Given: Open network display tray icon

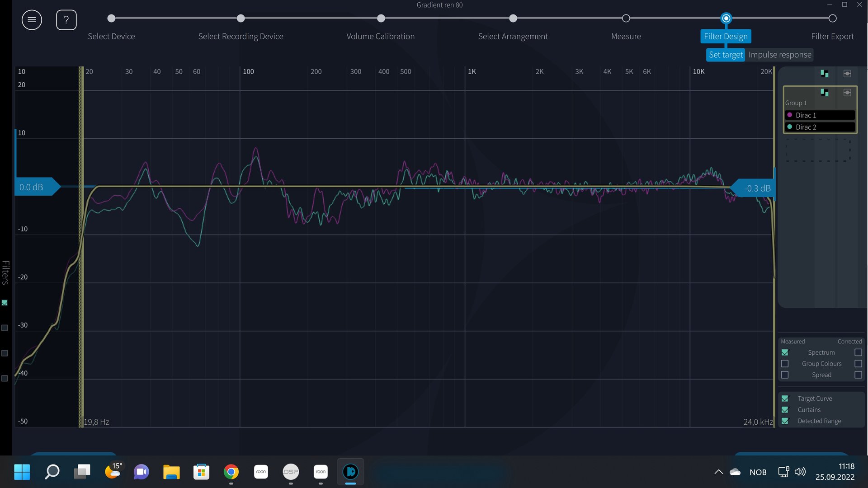Looking at the screenshot, I should 783,472.
